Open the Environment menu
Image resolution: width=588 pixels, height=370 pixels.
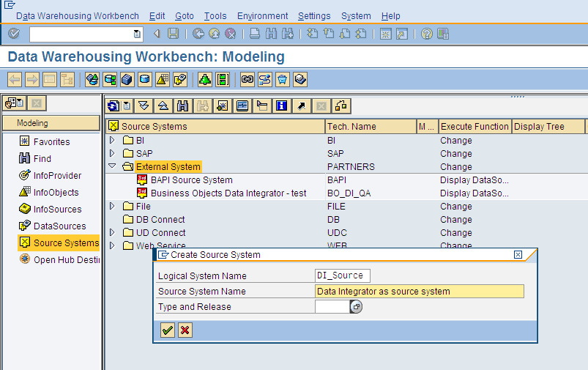click(262, 16)
